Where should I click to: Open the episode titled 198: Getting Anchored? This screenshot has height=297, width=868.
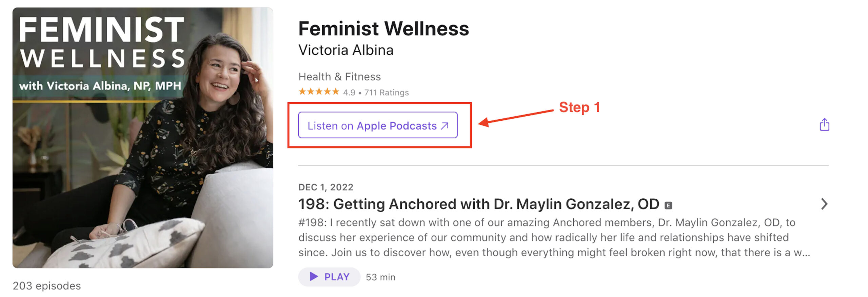click(478, 204)
